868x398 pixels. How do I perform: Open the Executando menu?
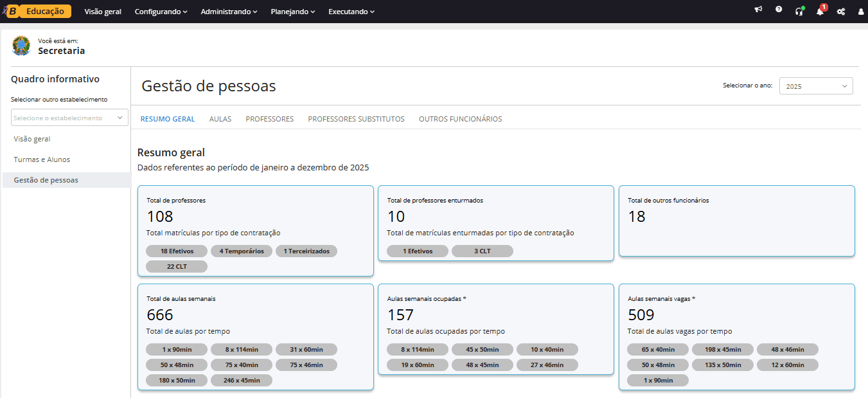[351, 12]
